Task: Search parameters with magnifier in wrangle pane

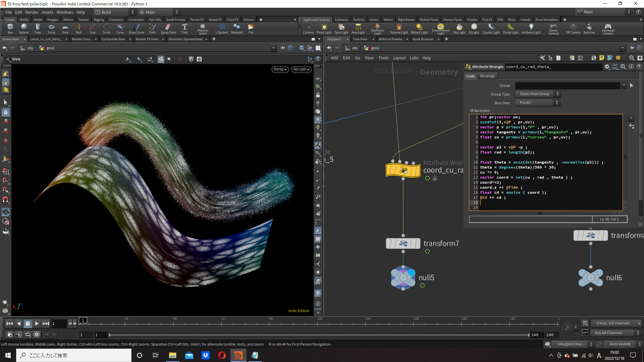Action: point(623,67)
